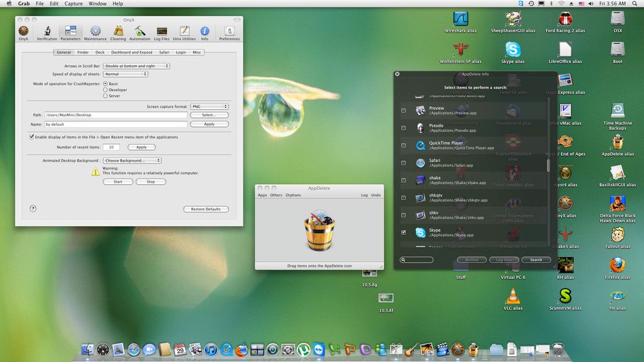Click the AppDelete bucket icon
This screenshot has height=362, width=644.
click(x=319, y=230)
